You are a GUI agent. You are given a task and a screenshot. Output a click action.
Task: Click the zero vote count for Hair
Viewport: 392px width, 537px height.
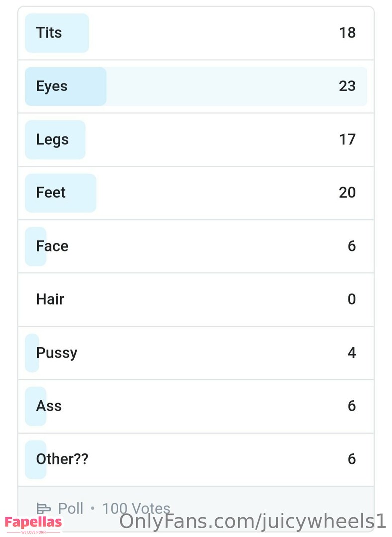point(352,299)
